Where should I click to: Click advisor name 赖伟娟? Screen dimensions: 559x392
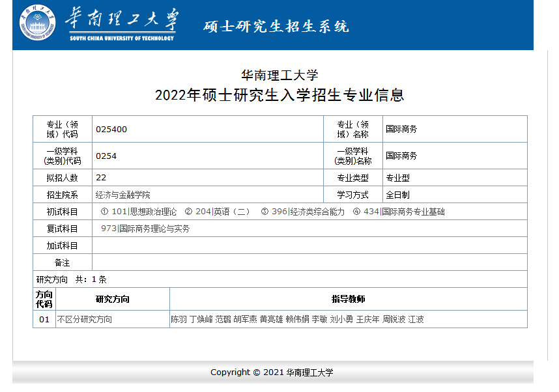coord(297,320)
